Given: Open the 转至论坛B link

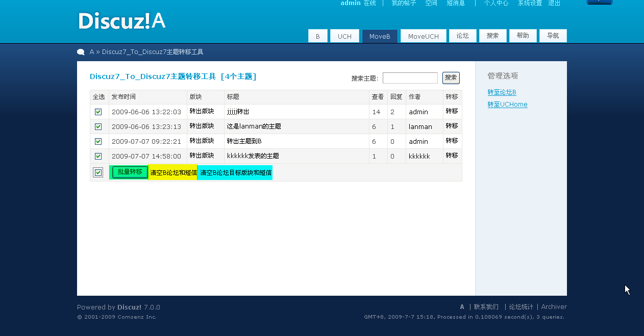Looking at the screenshot, I should pos(502,92).
